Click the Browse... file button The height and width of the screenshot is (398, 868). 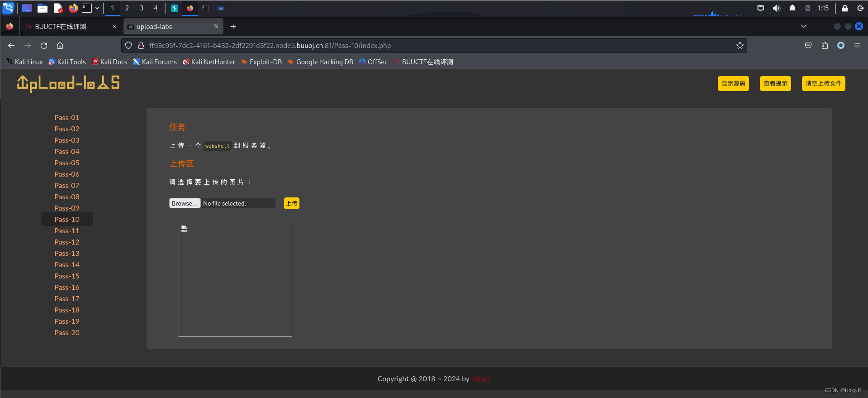(185, 203)
